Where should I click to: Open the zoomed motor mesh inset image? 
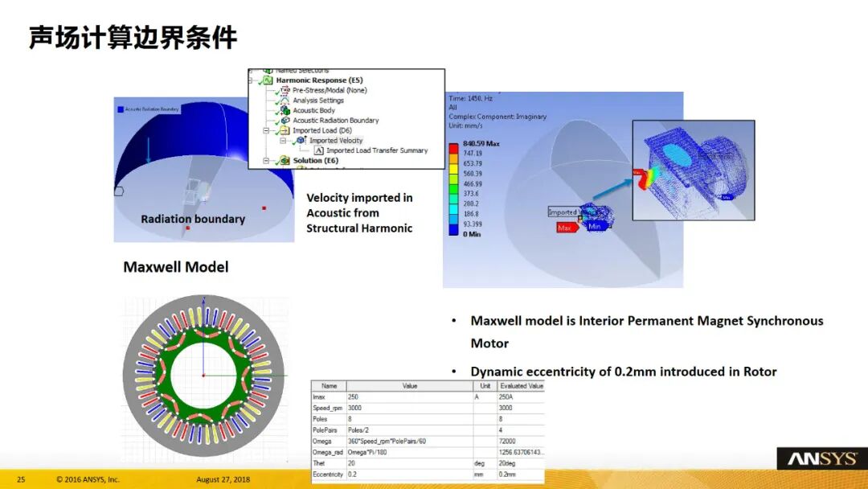click(x=694, y=170)
